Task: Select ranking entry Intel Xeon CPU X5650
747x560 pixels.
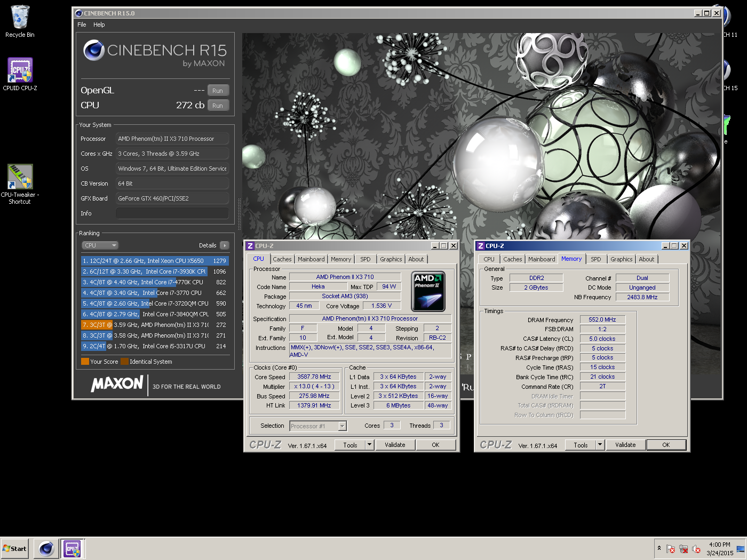Action: [155, 261]
